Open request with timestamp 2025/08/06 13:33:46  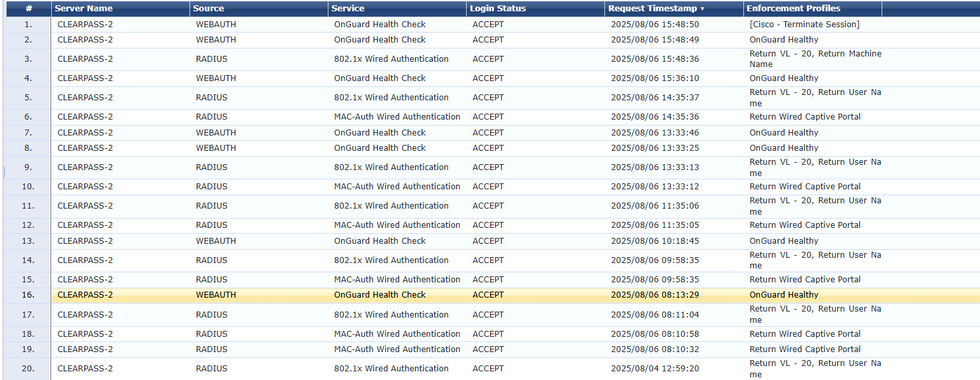[x=655, y=133]
